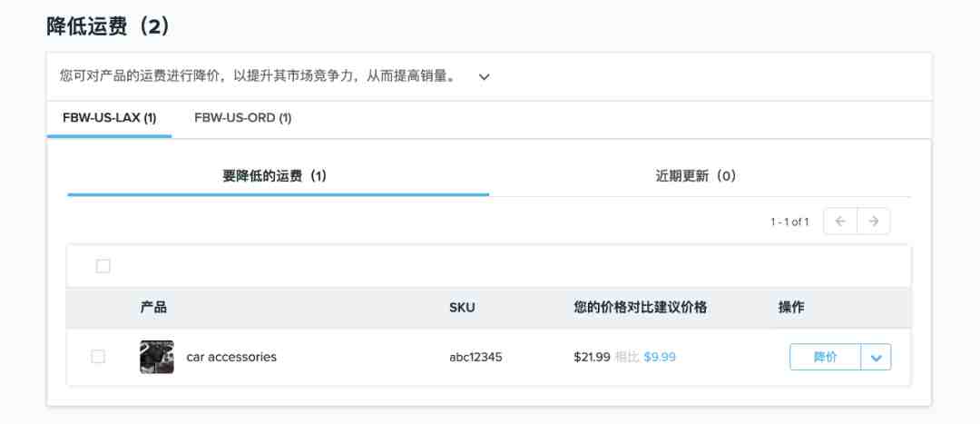The image size is (980, 424).
Task: Click the 1 - 1 of 1 pagination label
Action: 789,222
